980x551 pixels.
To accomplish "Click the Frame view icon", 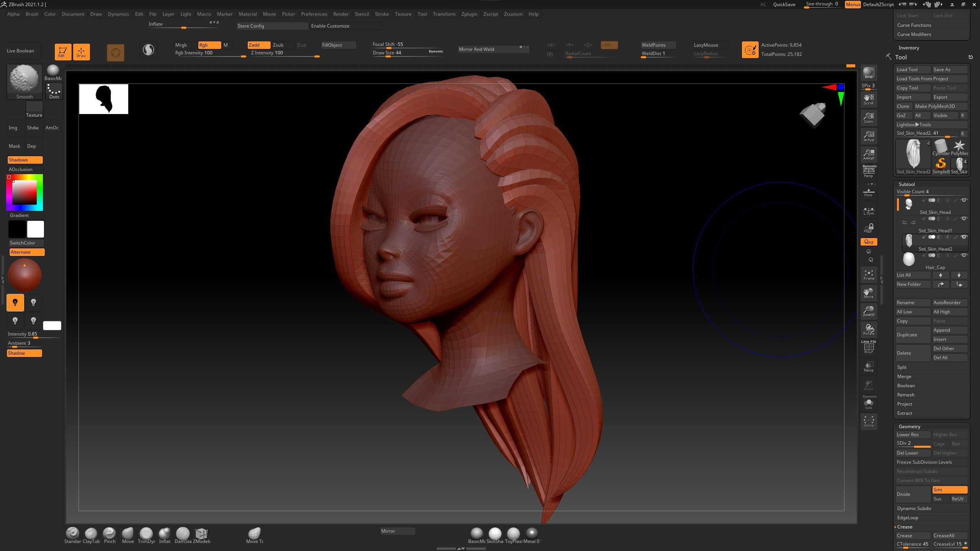I will point(868,274).
